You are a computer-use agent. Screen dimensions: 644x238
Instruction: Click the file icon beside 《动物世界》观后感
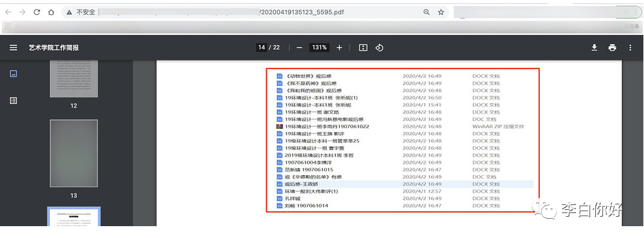[279, 76]
